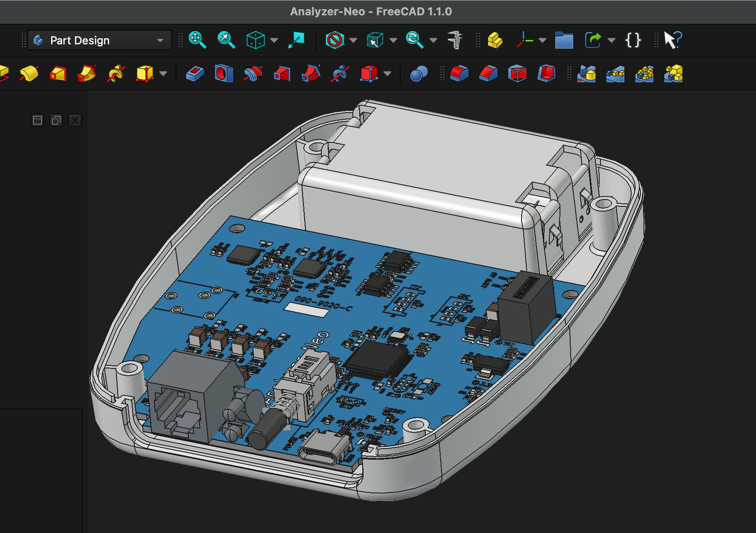Open the view cube options dropdown arrow

(x=274, y=40)
